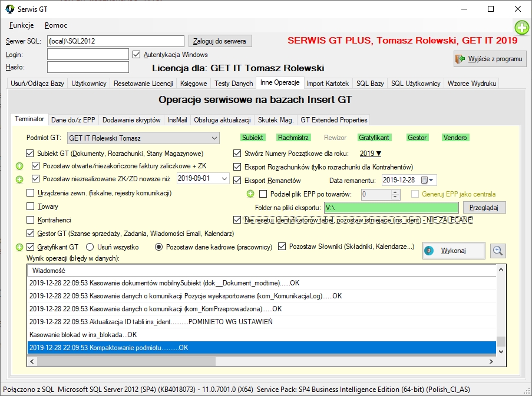The height and width of the screenshot is (396, 532).
Task: Open the Skutek Mag. sub-tab
Action: pos(276,120)
